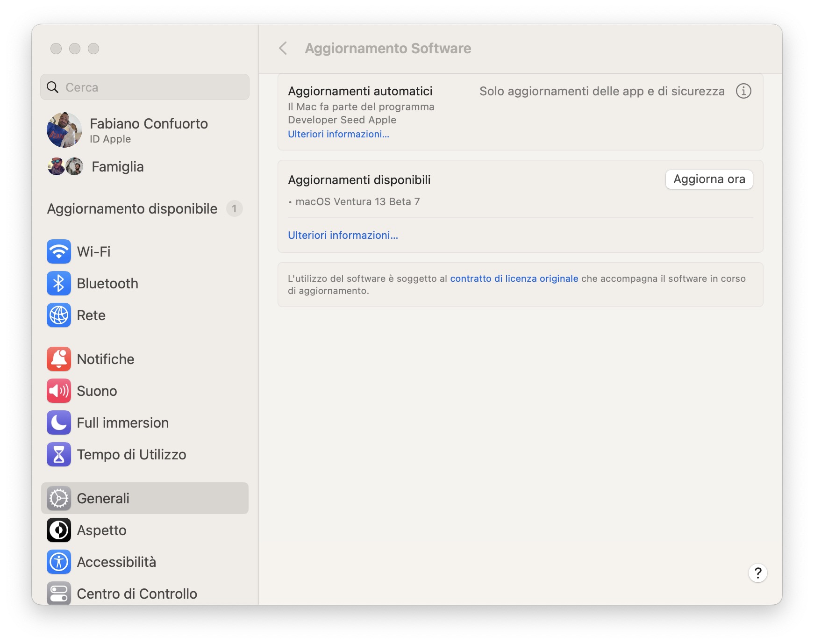
Task: Select the Notifiche label in sidebar
Action: pyautogui.click(x=106, y=359)
